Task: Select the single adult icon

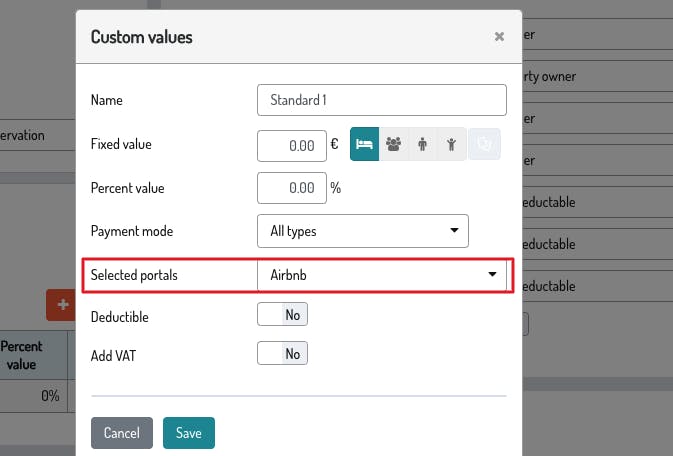Action: (x=423, y=145)
